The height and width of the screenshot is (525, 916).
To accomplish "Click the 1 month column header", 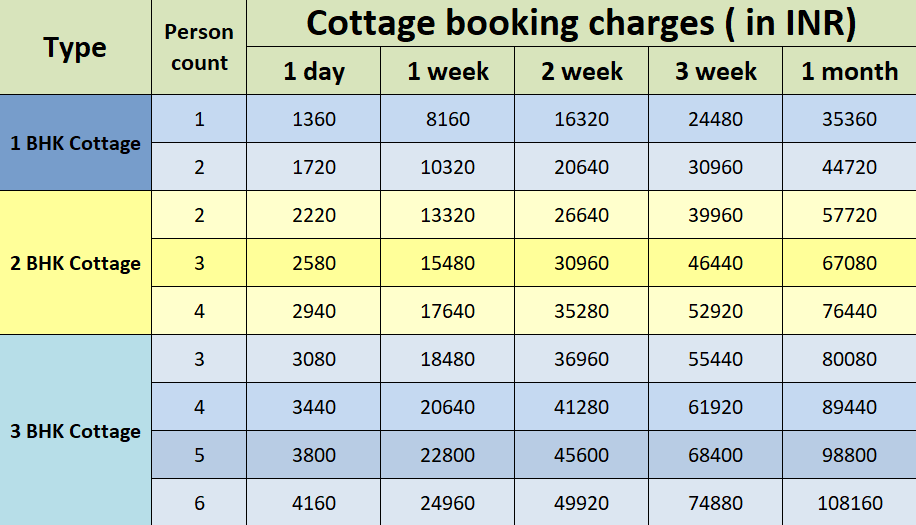I will (849, 72).
